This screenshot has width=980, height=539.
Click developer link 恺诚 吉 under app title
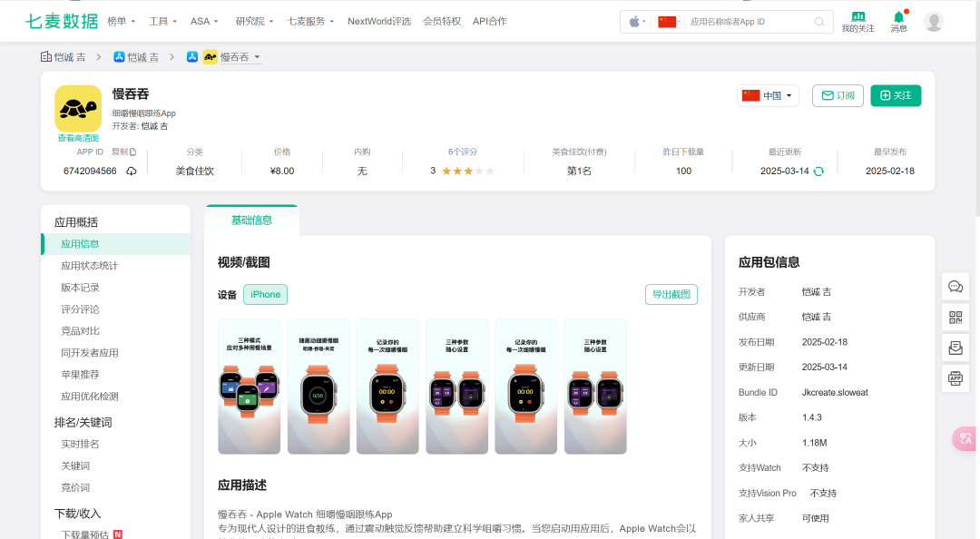coord(154,126)
